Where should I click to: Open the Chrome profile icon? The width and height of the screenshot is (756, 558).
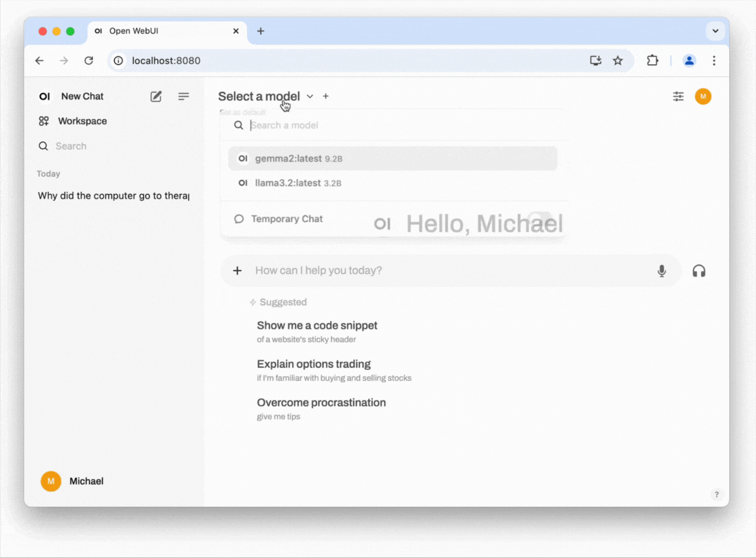pos(689,61)
